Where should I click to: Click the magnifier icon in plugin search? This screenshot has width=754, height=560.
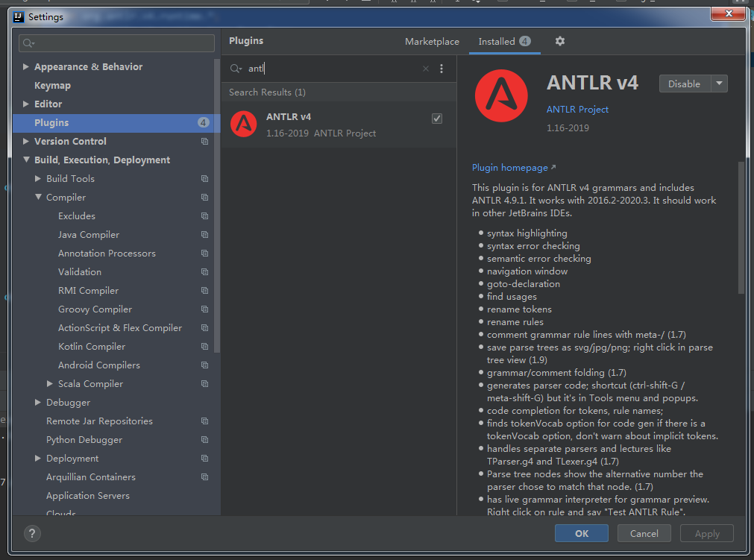tap(236, 69)
